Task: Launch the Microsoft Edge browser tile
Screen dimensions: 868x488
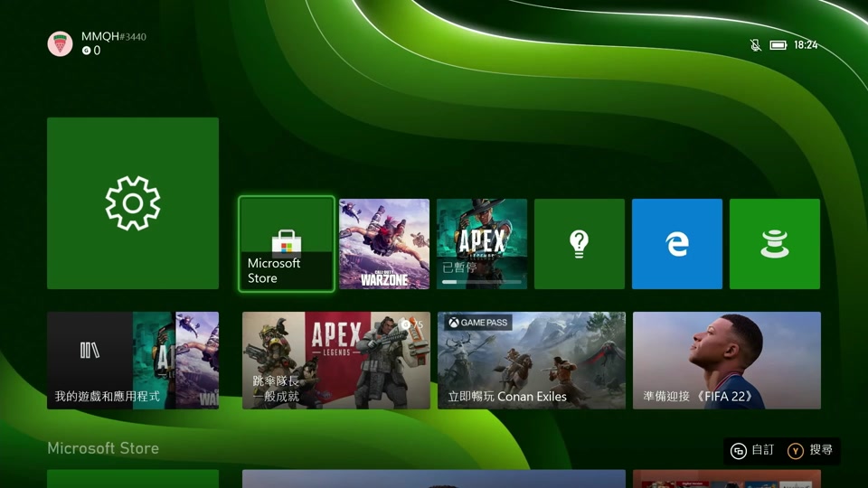Action: click(677, 244)
